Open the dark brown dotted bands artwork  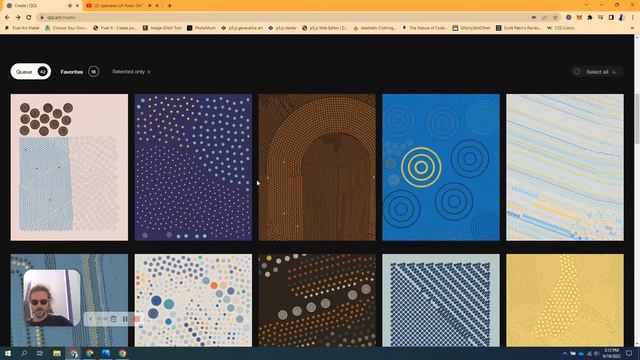click(317, 300)
